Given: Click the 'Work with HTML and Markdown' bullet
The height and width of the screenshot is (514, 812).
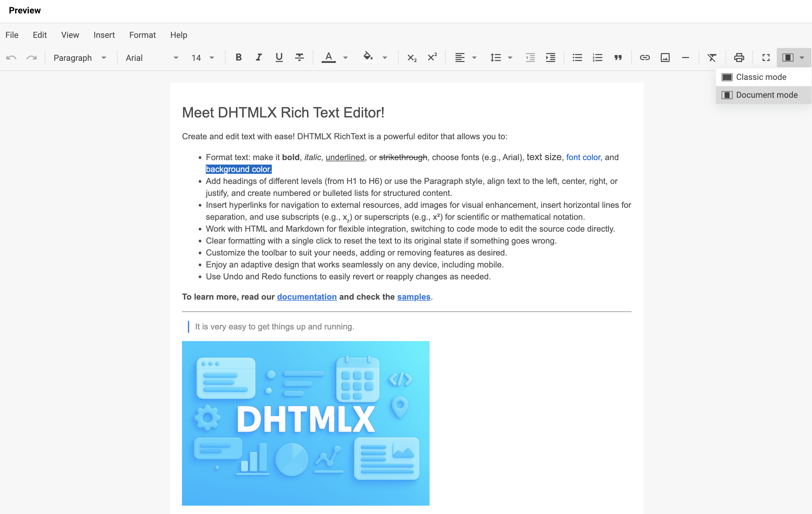Looking at the screenshot, I should tap(410, 229).
